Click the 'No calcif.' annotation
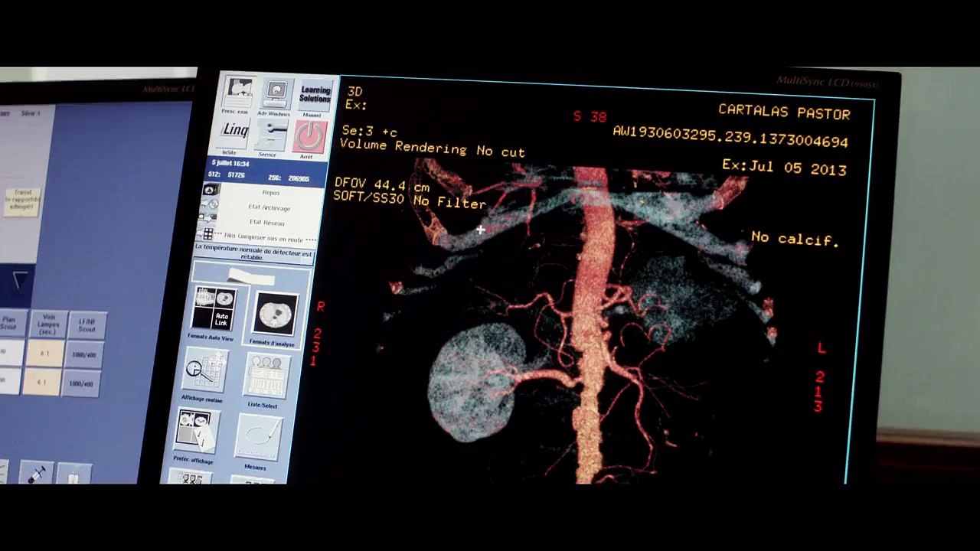Viewport: 980px width, 551px height. pos(795,239)
